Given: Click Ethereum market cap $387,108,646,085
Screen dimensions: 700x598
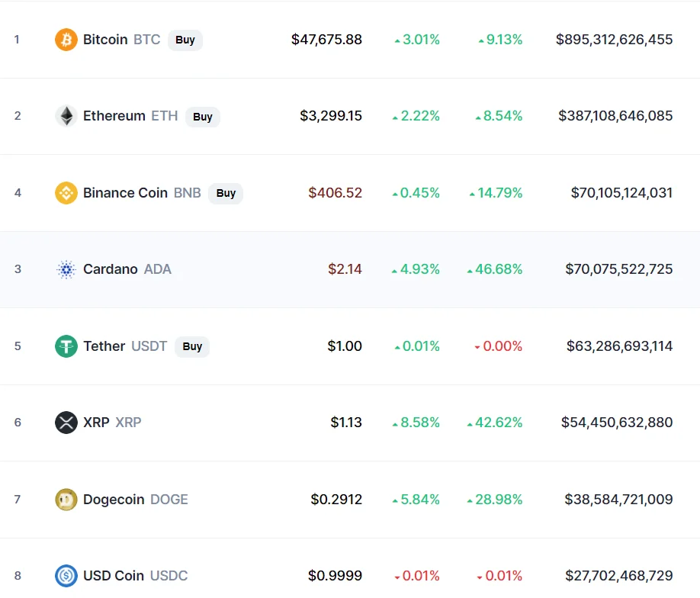Looking at the screenshot, I should tap(615, 116).
